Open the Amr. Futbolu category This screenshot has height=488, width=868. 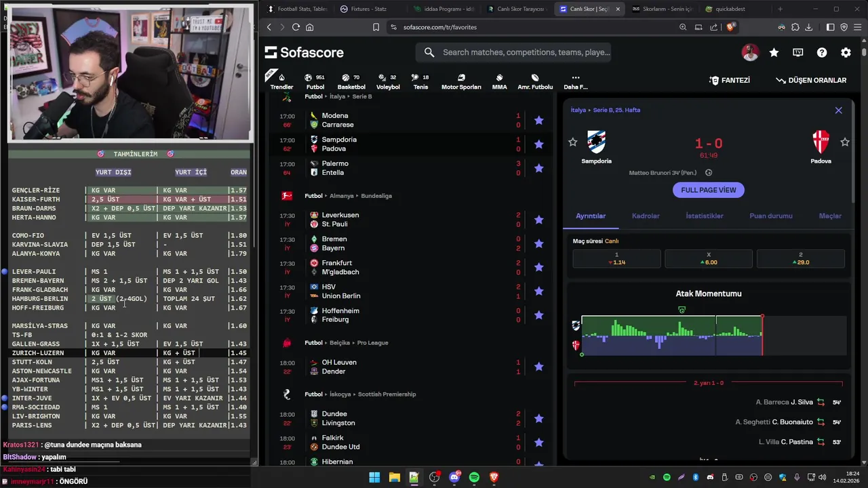pyautogui.click(x=535, y=81)
